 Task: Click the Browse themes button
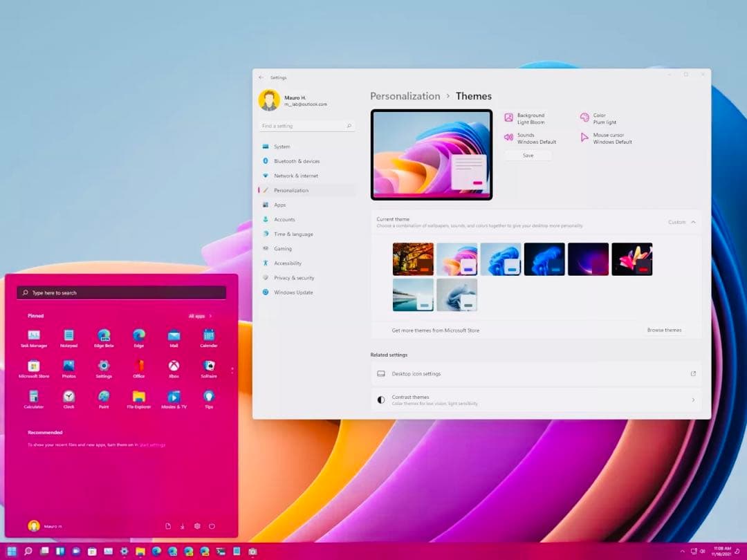click(x=664, y=330)
